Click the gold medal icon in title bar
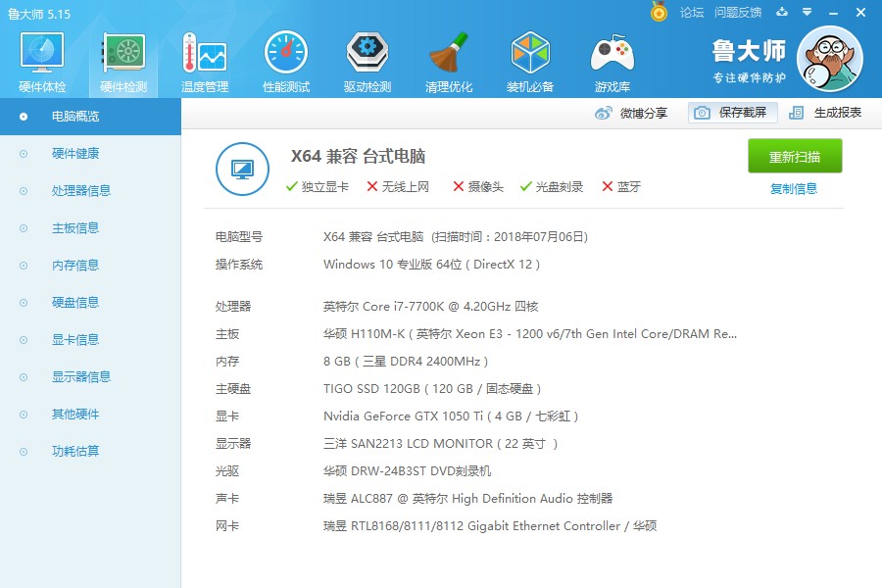 pyautogui.click(x=659, y=13)
